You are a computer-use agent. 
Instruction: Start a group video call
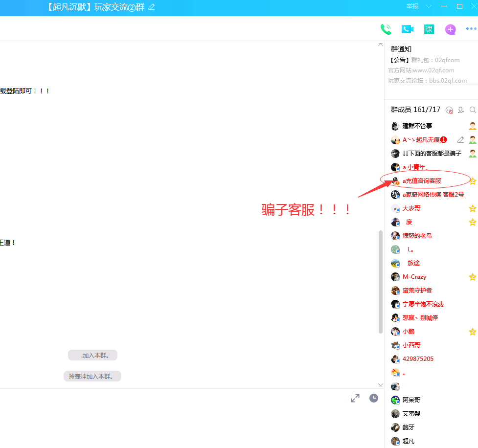coord(407,29)
